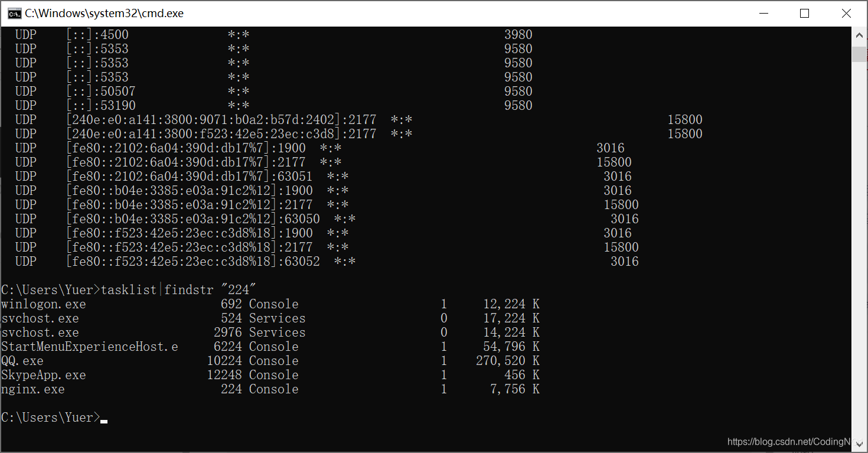
Task: Click the window title text C:\Windows\system32\cmd.exe
Action: [x=104, y=14]
